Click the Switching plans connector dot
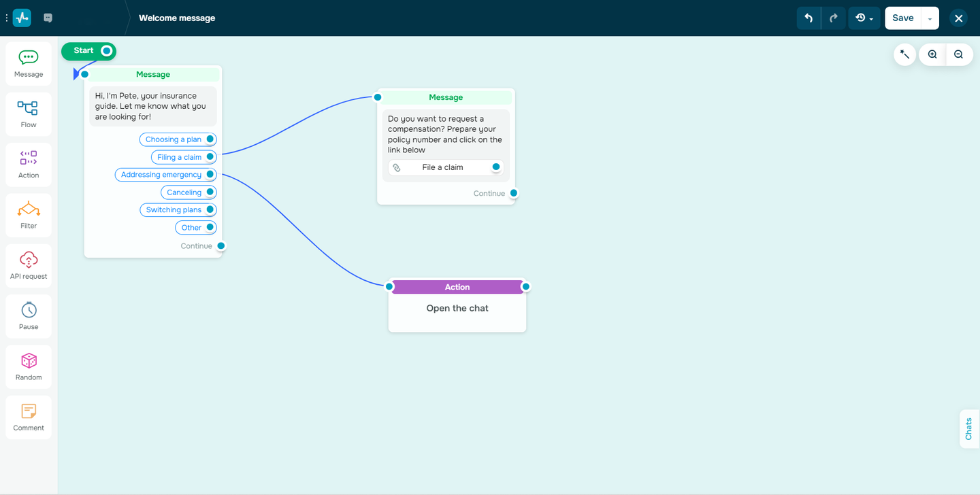 point(210,210)
